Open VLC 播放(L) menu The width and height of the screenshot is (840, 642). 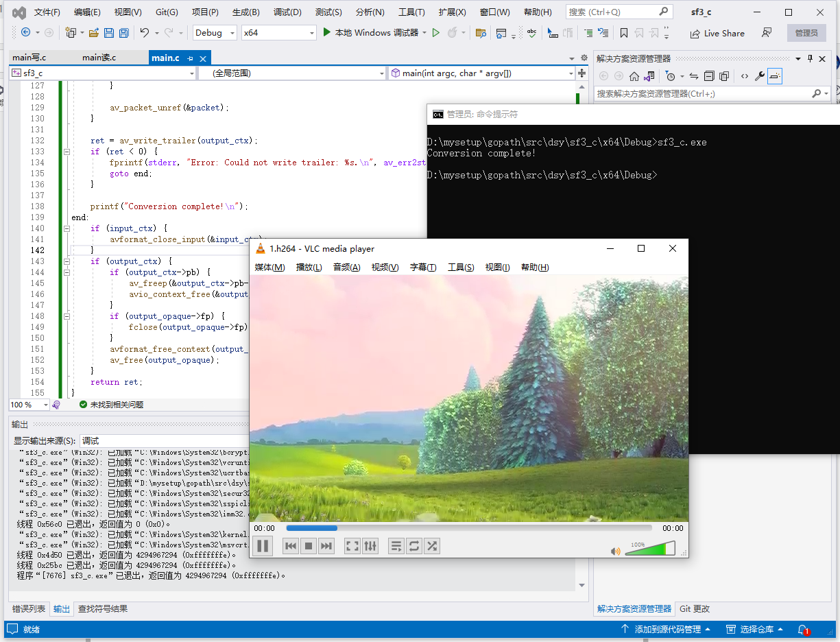tap(309, 267)
